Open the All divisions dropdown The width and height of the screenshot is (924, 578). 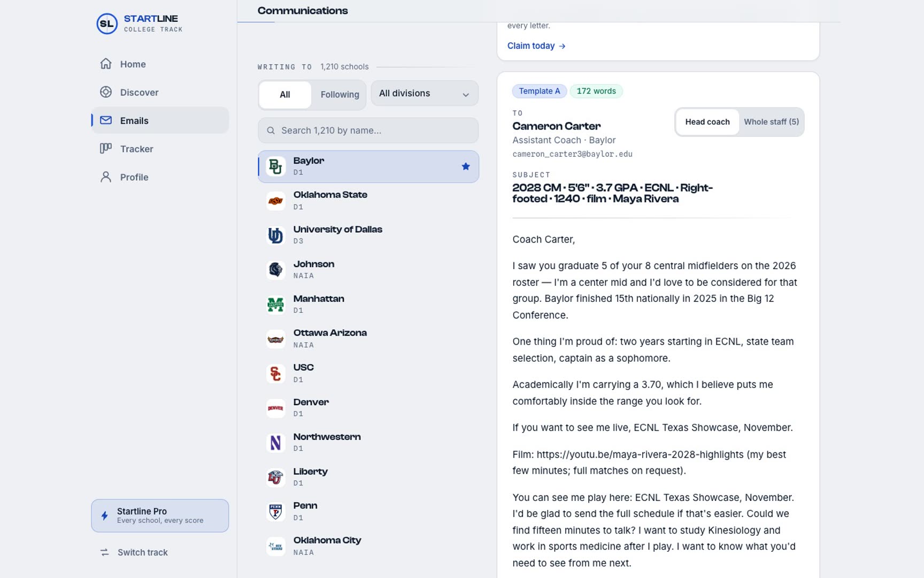coord(425,94)
